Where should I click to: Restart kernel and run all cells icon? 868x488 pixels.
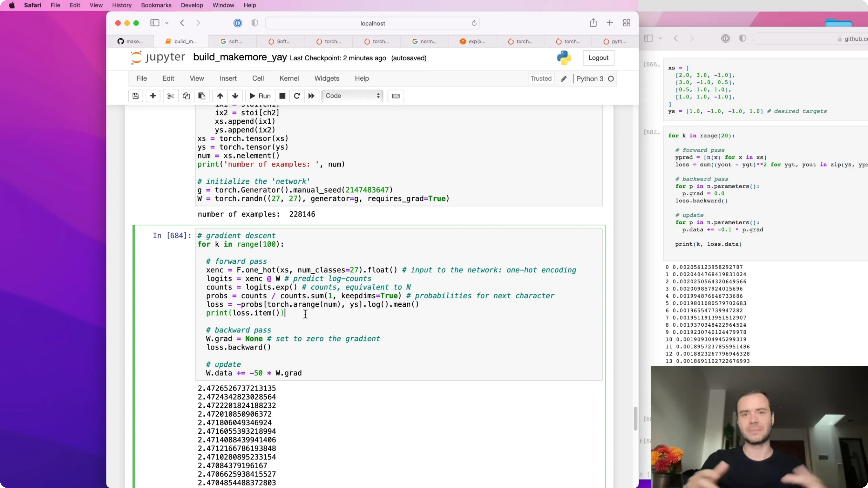pyautogui.click(x=311, y=96)
